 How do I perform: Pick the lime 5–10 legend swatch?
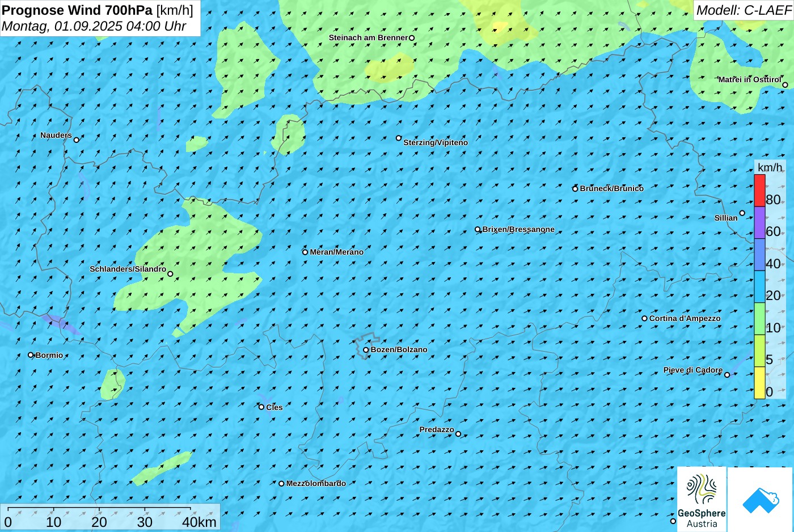759,351
